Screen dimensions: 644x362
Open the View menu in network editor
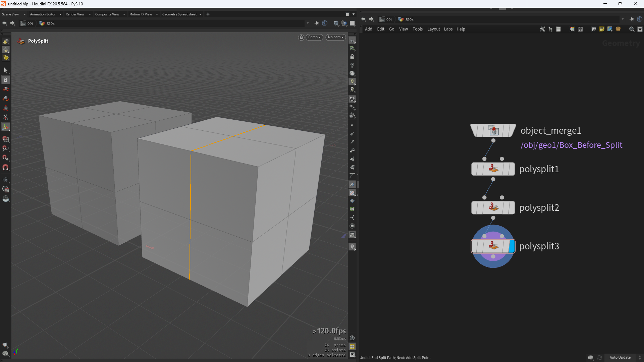tap(403, 29)
